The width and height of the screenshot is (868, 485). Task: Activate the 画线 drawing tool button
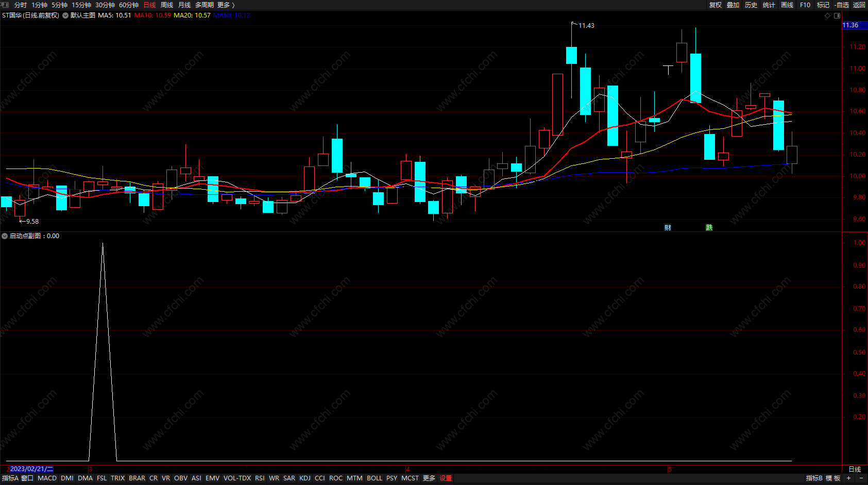pyautogui.click(x=787, y=5)
